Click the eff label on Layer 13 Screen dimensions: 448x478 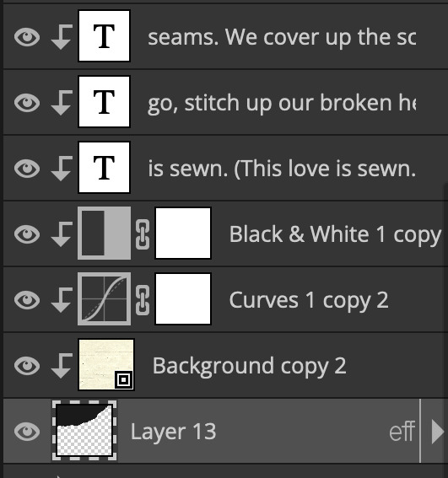402,431
